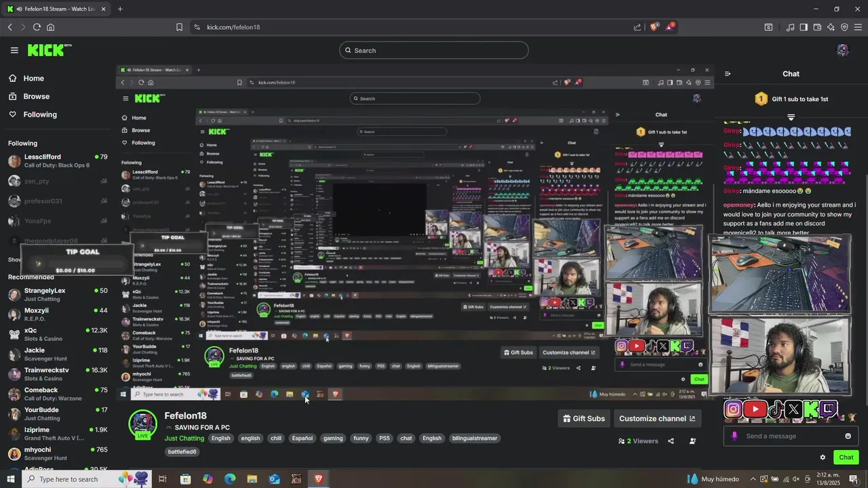This screenshot has width=868, height=488.
Task: Go to browser home page
Action: click(x=50, y=27)
